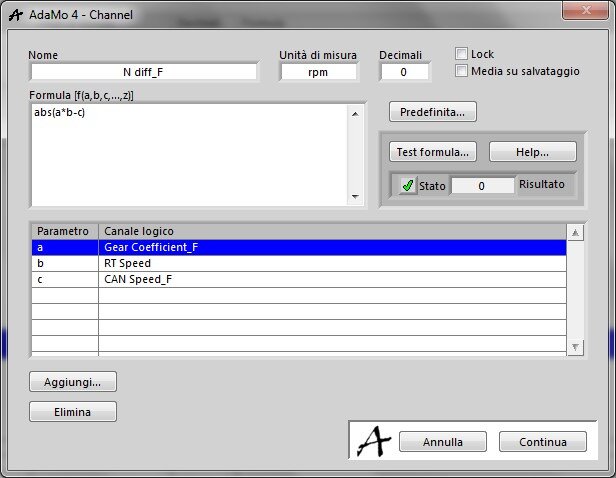Image resolution: width=616 pixels, height=478 pixels.
Task: Click Aggiungi to add a parameter
Action: 74,382
